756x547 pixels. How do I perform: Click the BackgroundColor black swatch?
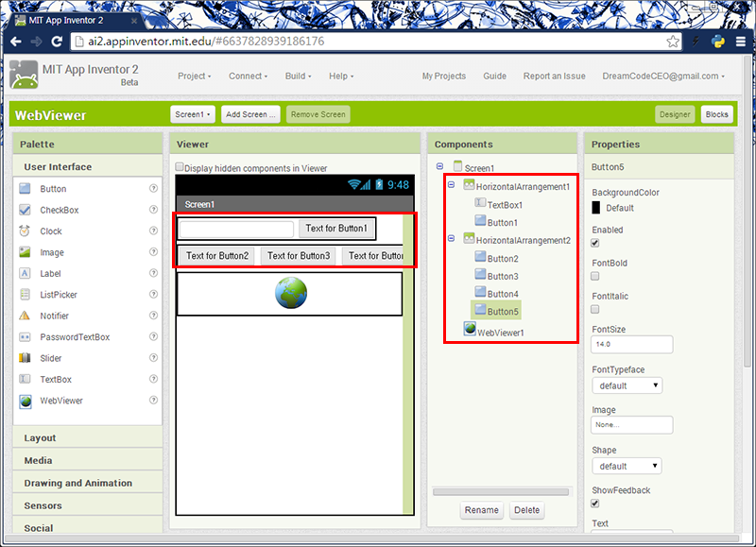point(596,208)
